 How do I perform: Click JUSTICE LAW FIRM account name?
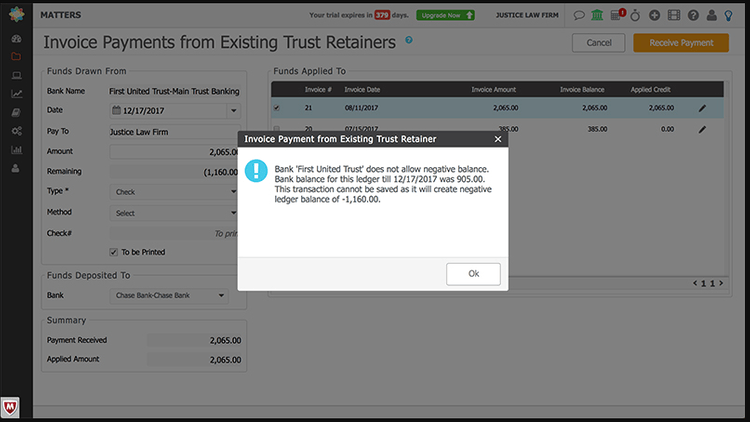click(x=527, y=15)
